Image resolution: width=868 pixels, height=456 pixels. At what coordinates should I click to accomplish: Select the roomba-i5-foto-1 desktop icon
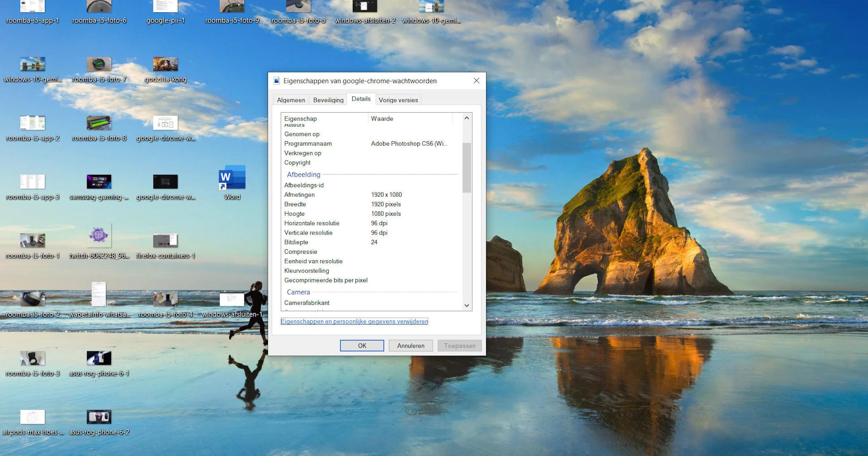[33, 246]
